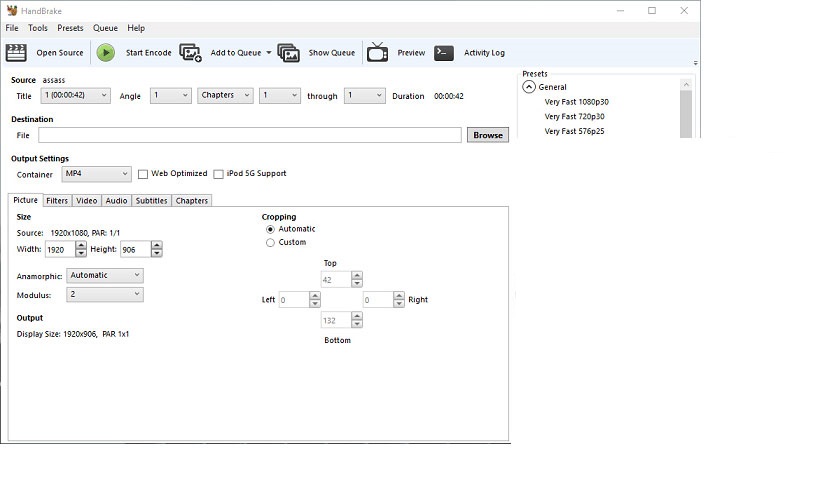Click the Width value field
This screenshot has width=836, height=484.
click(60, 249)
